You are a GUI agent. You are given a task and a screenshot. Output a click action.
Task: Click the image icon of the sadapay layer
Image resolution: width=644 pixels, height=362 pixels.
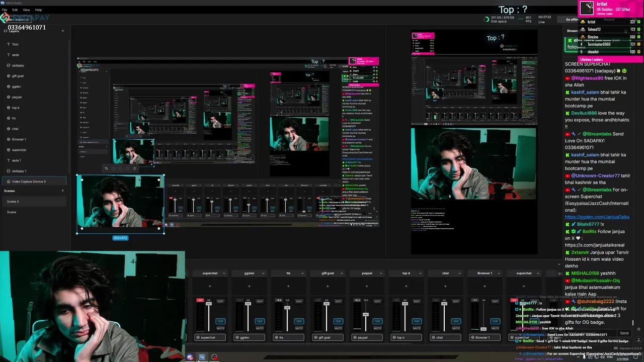[9, 65]
